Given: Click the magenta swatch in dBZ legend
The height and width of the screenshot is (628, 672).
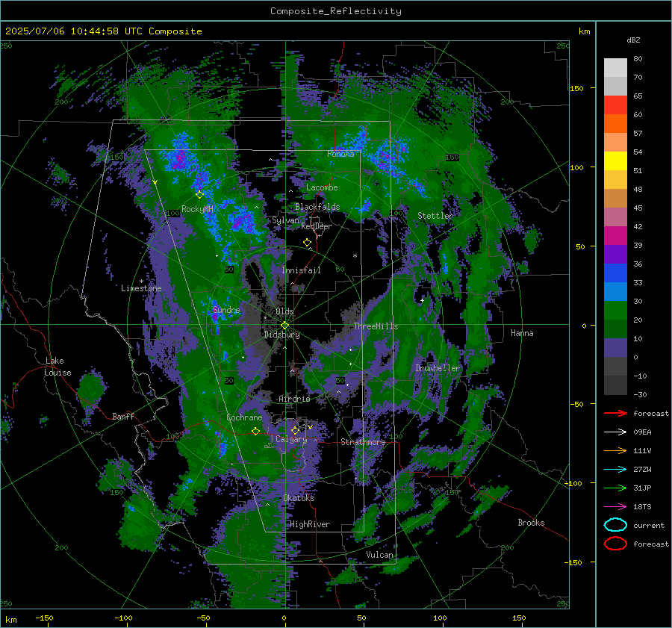Looking at the screenshot, I should [x=615, y=236].
